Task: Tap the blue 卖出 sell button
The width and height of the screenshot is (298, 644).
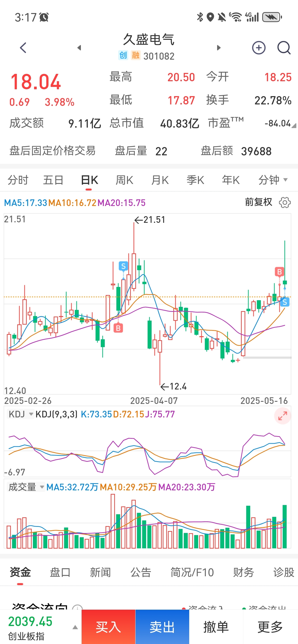Action: (x=162, y=627)
